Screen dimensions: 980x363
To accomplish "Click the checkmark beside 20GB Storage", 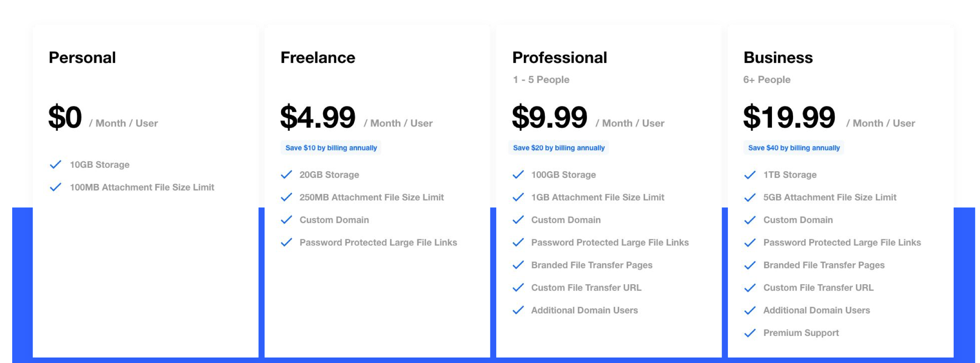I will pyautogui.click(x=287, y=174).
